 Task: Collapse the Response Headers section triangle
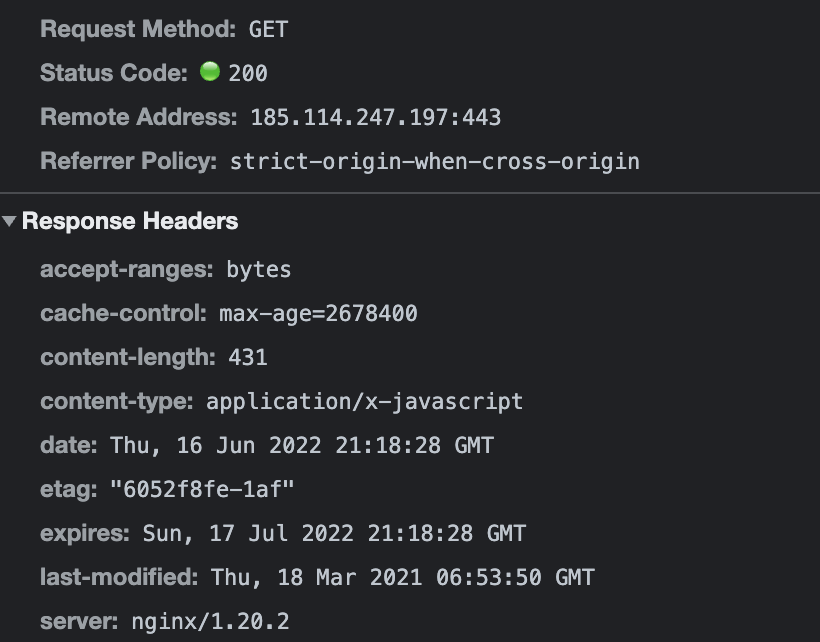tap(10, 221)
